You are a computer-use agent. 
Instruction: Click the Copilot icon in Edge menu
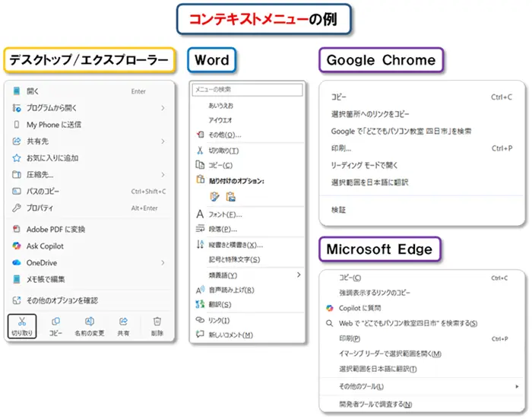(x=330, y=308)
